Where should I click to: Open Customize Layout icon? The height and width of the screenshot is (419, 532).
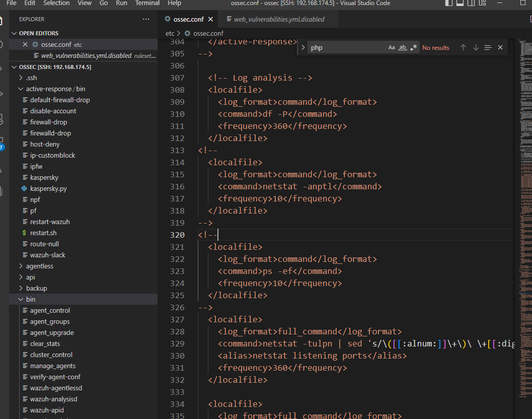point(483,3)
